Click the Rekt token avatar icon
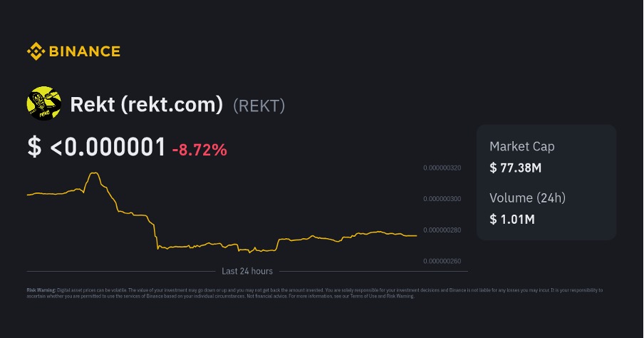The height and width of the screenshot is (338, 644). coord(43,104)
